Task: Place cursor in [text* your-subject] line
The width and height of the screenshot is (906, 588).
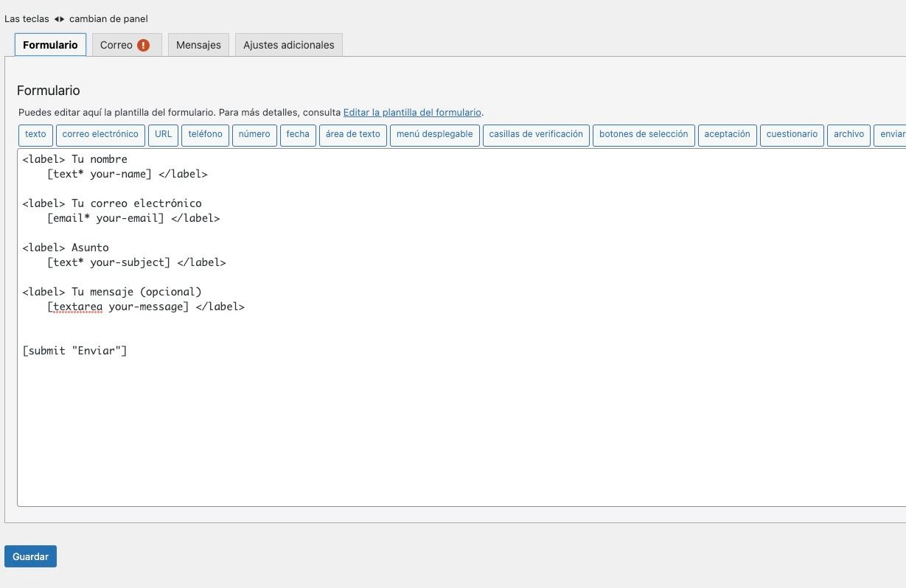Action: point(136,262)
